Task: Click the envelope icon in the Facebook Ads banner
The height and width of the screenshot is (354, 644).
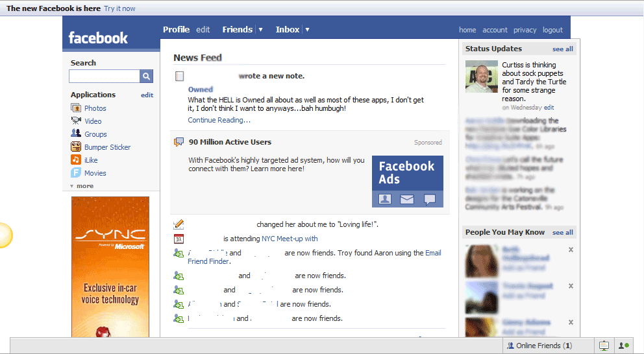Action: (x=407, y=199)
